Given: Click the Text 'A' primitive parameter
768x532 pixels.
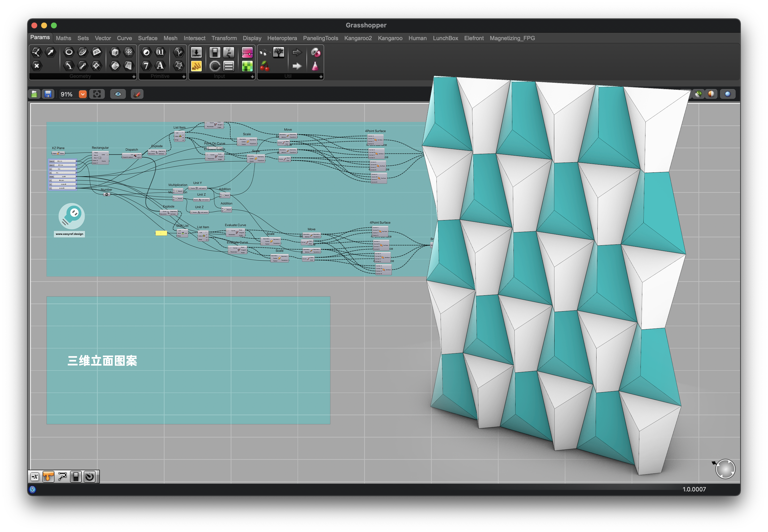Looking at the screenshot, I should click(160, 66).
